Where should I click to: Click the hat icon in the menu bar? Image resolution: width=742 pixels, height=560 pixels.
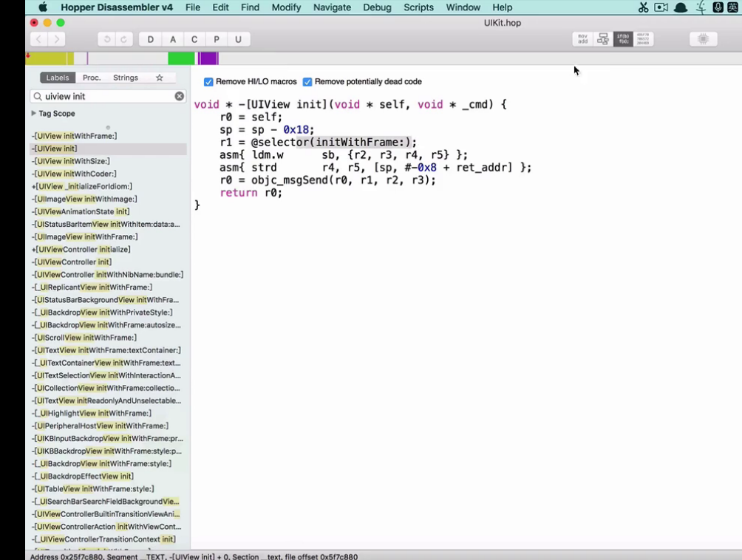pyautogui.click(x=681, y=7)
